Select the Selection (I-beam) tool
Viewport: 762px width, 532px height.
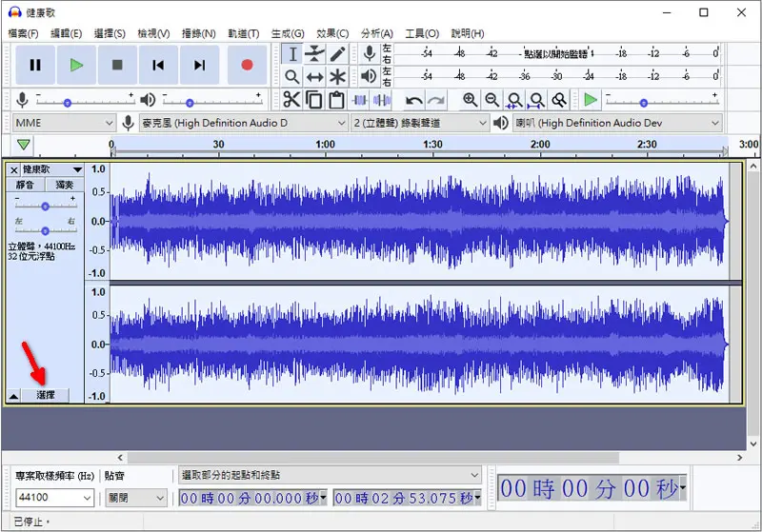click(292, 54)
